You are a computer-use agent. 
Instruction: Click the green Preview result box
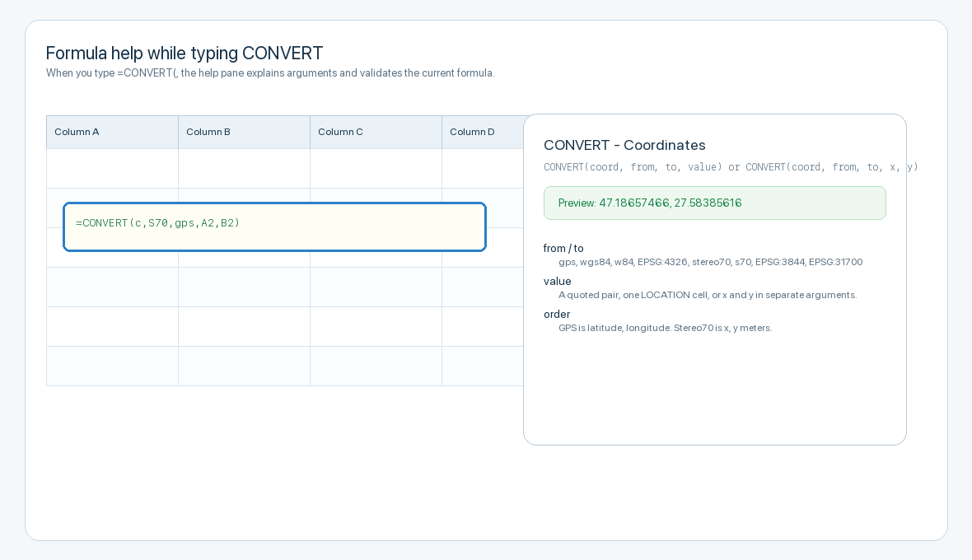(715, 203)
